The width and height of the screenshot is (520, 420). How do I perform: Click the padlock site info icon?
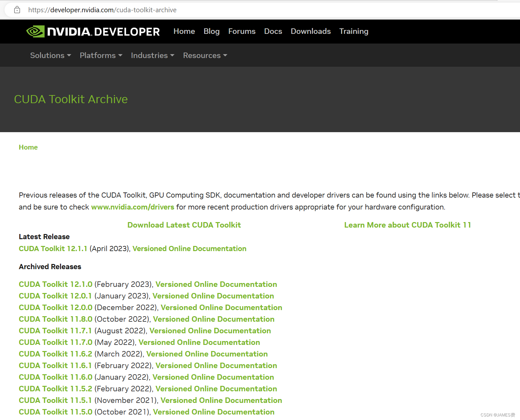click(x=17, y=10)
